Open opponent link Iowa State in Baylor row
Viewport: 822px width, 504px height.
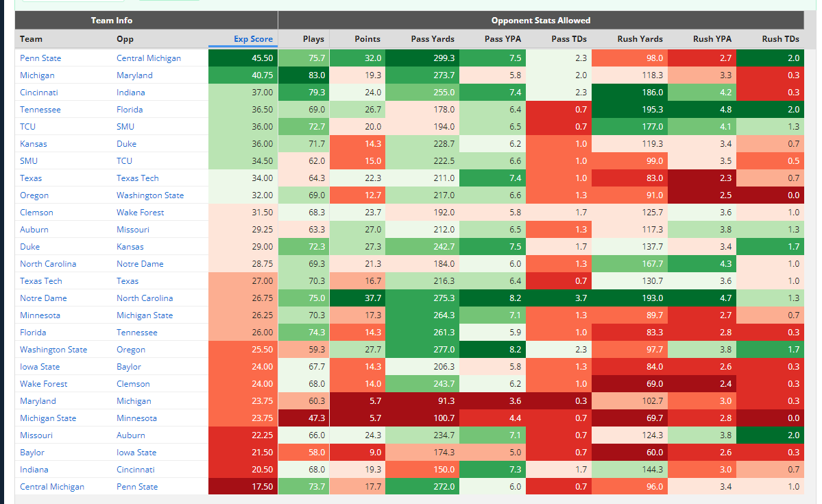click(x=136, y=453)
